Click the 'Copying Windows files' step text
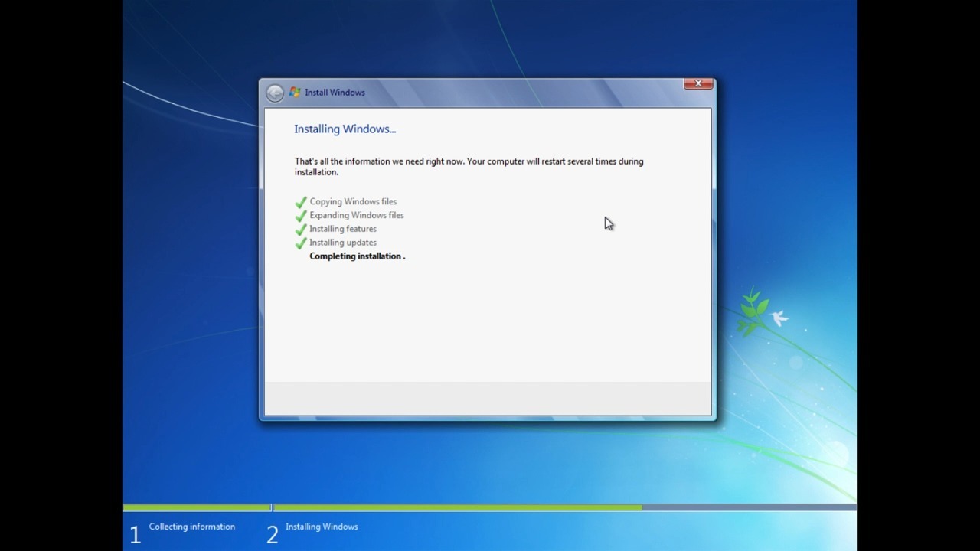The image size is (980, 551). pyautogui.click(x=353, y=202)
